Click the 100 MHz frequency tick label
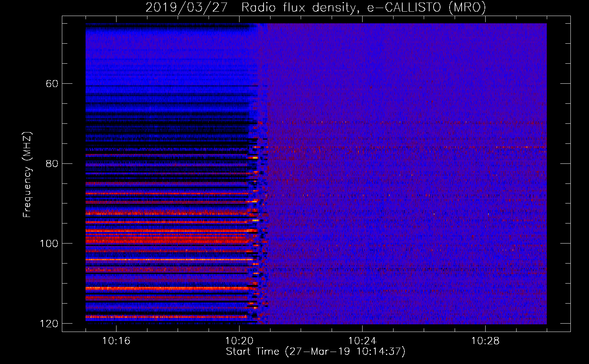Image resolution: width=589 pixels, height=364 pixels. (x=49, y=244)
